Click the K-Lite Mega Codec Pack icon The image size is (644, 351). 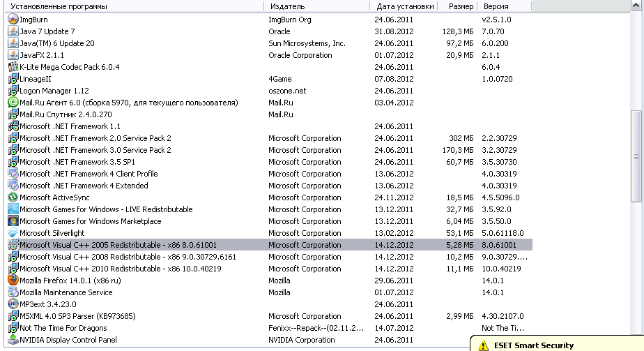pyautogui.click(x=13, y=67)
